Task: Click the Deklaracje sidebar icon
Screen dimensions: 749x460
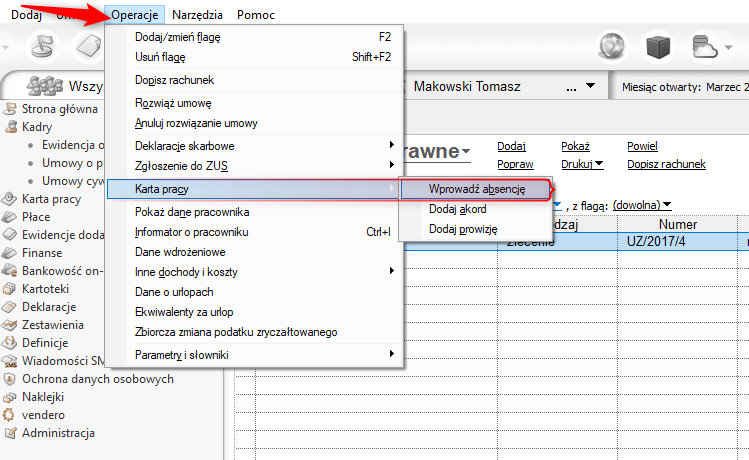Action: 10,307
